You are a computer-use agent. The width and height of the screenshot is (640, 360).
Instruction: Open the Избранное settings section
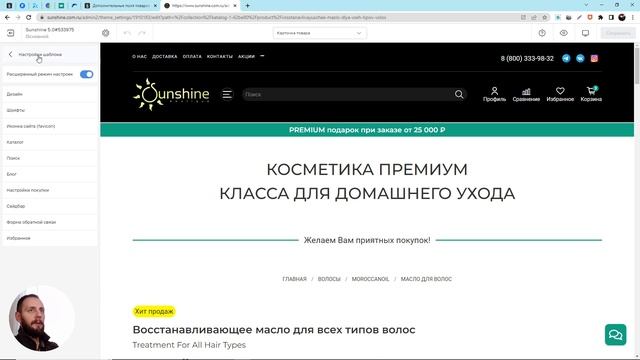[x=50, y=238]
